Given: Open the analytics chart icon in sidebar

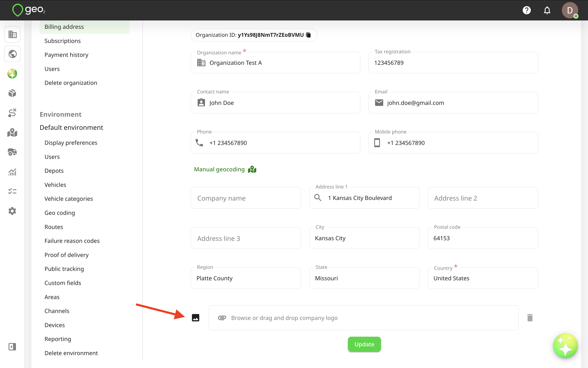Looking at the screenshot, I should [x=12, y=172].
